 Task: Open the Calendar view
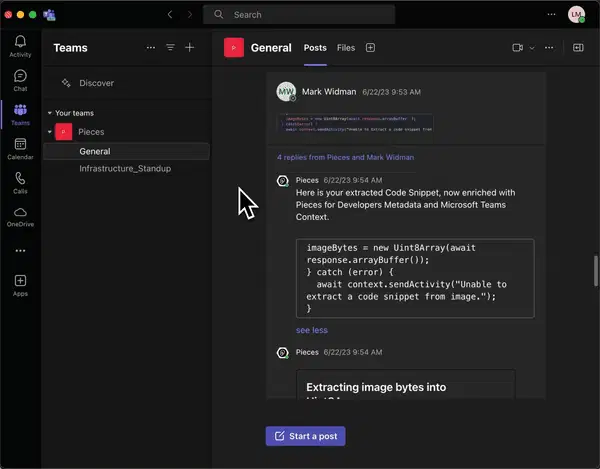[20, 149]
